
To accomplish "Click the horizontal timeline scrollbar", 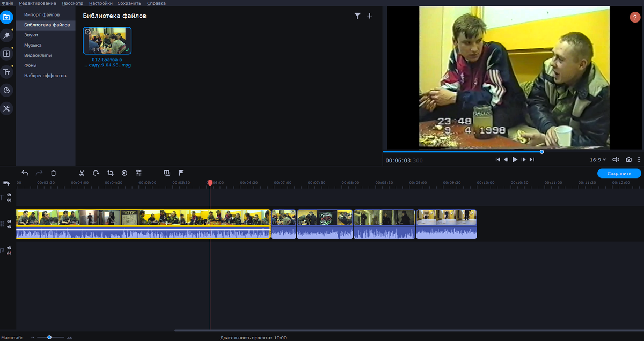I will coord(408,331).
